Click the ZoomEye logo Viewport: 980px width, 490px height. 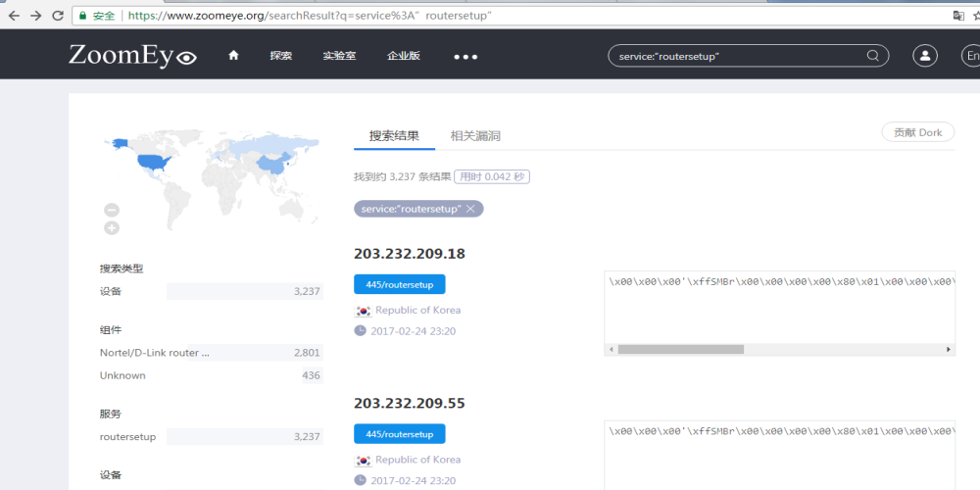(132, 56)
